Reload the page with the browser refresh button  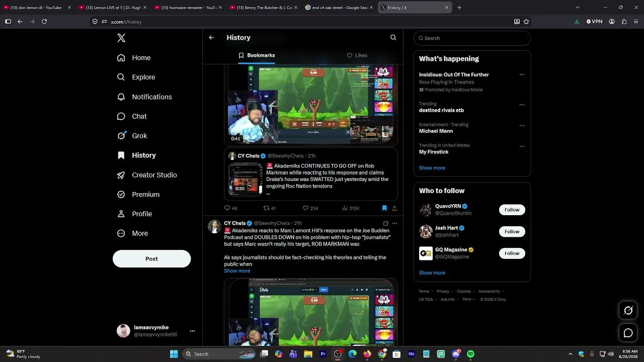tap(44, 22)
